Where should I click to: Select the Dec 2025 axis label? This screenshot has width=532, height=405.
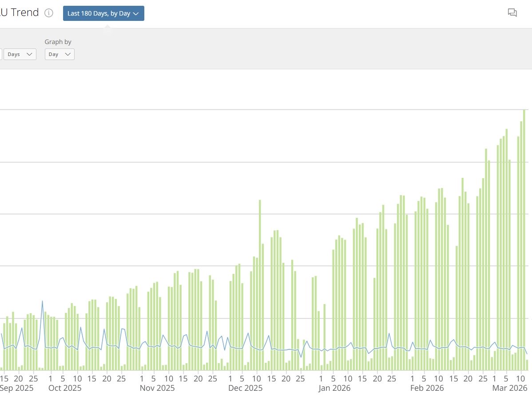pos(245,388)
